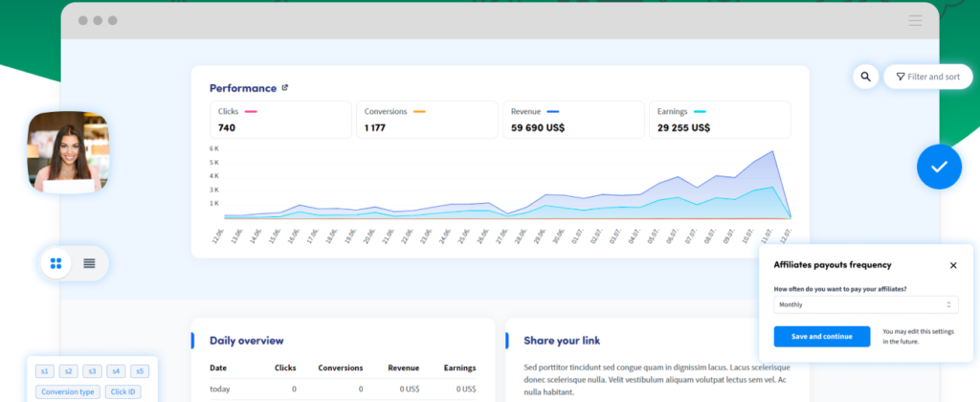980x402 pixels.
Task: Toggle the Revenue series in chart
Action: tap(573, 120)
